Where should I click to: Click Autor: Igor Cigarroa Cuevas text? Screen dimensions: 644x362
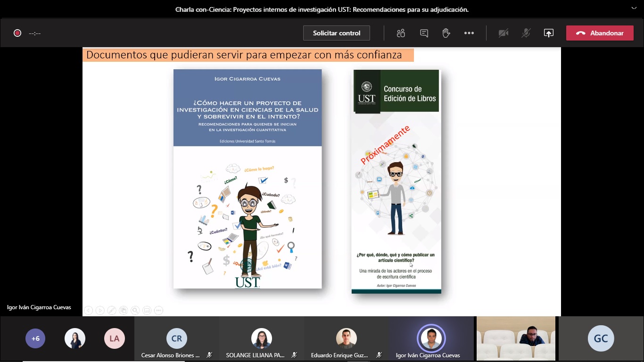tap(396, 286)
